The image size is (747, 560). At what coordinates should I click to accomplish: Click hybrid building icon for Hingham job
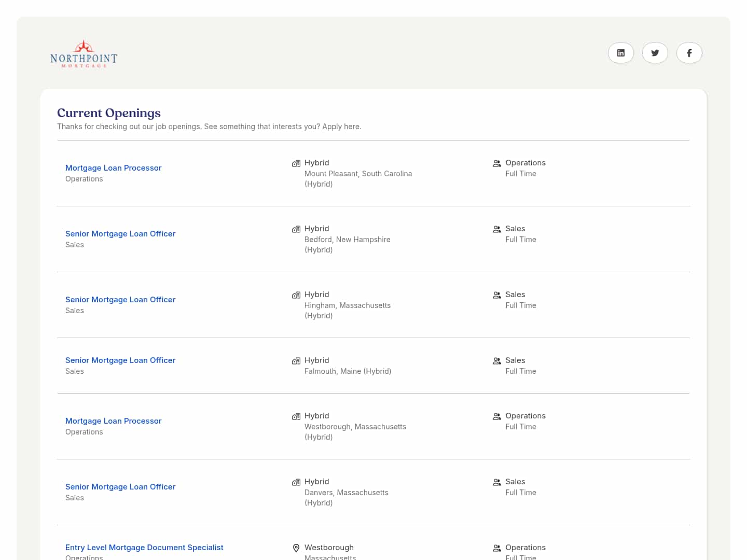[296, 295]
